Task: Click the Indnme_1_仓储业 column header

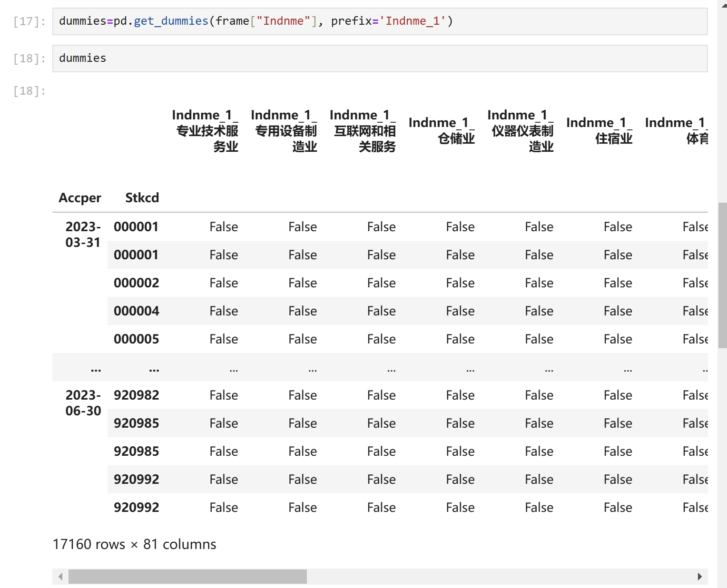Action: tap(442, 130)
